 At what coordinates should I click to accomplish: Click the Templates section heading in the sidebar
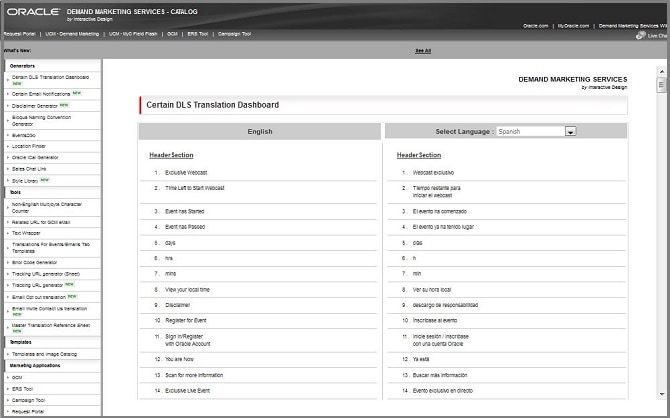pyautogui.click(x=21, y=342)
